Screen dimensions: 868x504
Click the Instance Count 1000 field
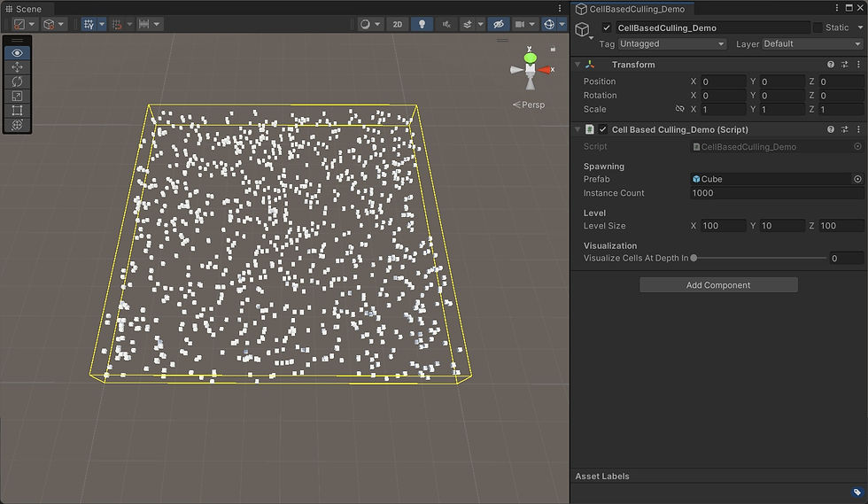(777, 193)
